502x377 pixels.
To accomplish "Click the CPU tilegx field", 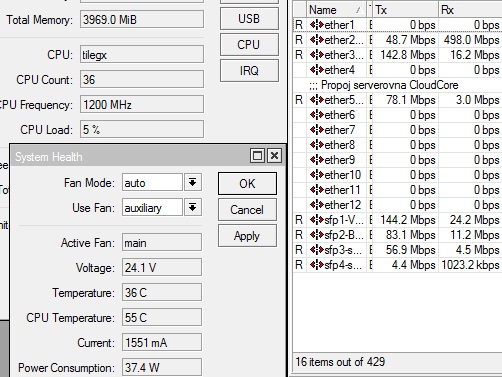I will [142, 54].
